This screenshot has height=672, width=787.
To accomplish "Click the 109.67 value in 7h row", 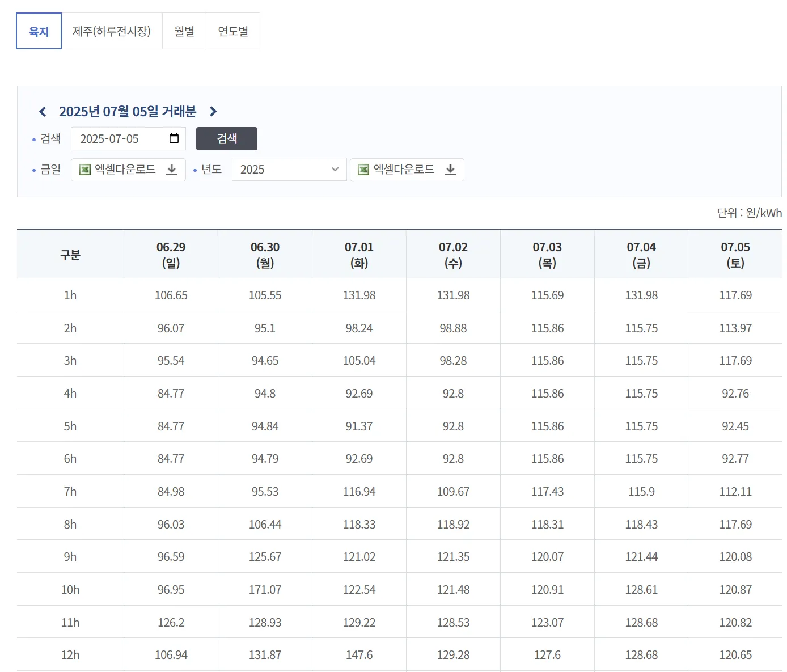I will 453,492.
